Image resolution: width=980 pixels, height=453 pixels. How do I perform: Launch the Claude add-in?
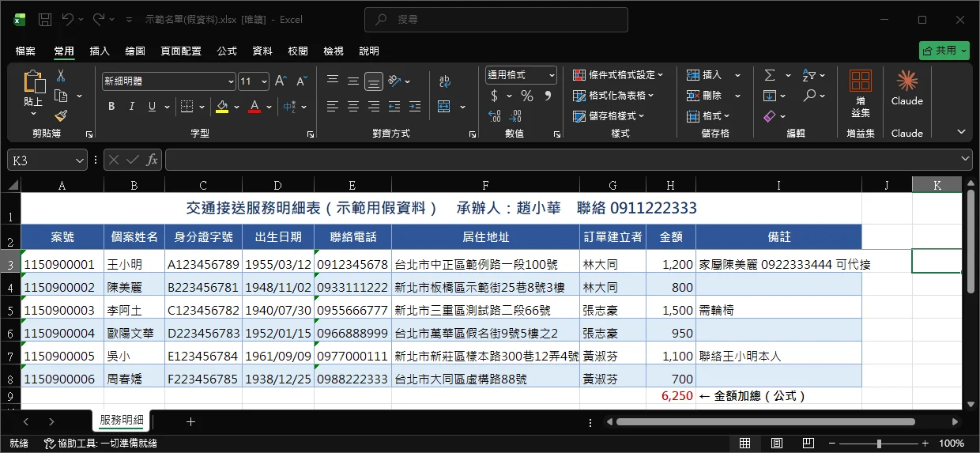pyautogui.click(x=907, y=89)
